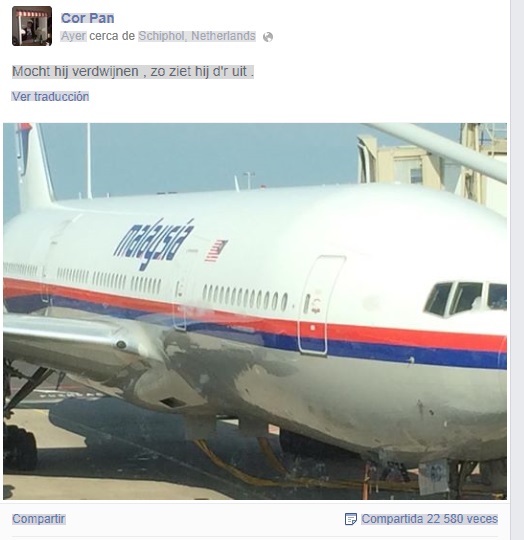Open Cor Pan's profile picture thumbnail
Viewport: 524px width, 540px height.
pos(32,26)
